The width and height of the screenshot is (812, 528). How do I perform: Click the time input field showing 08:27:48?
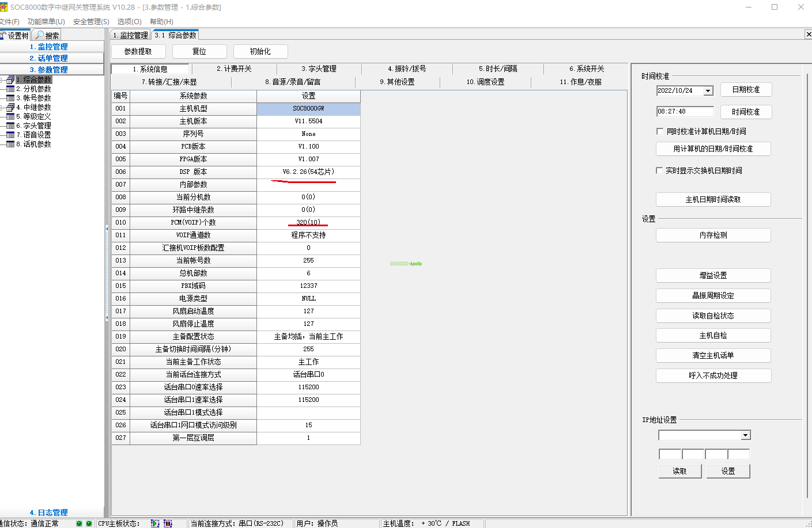pos(685,112)
